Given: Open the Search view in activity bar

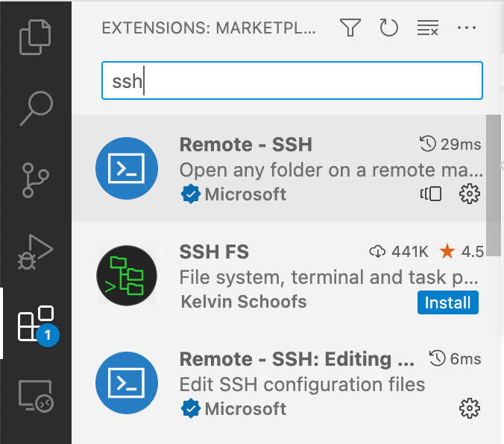Looking at the screenshot, I should coord(36,109).
